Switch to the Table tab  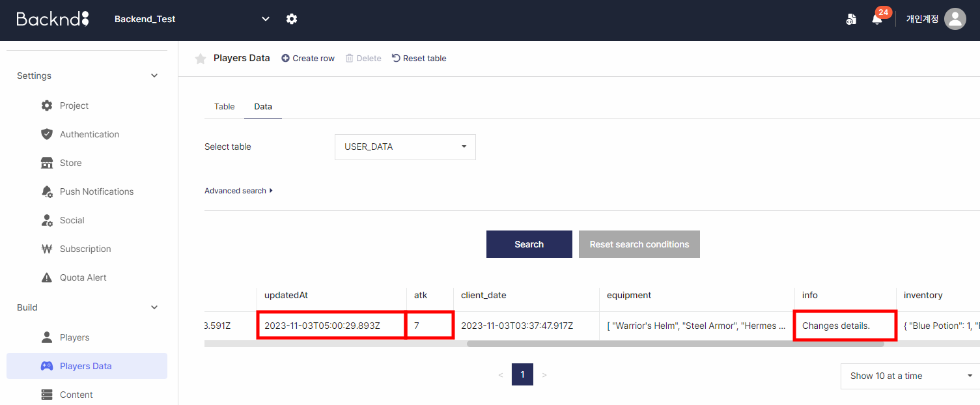tap(224, 106)
